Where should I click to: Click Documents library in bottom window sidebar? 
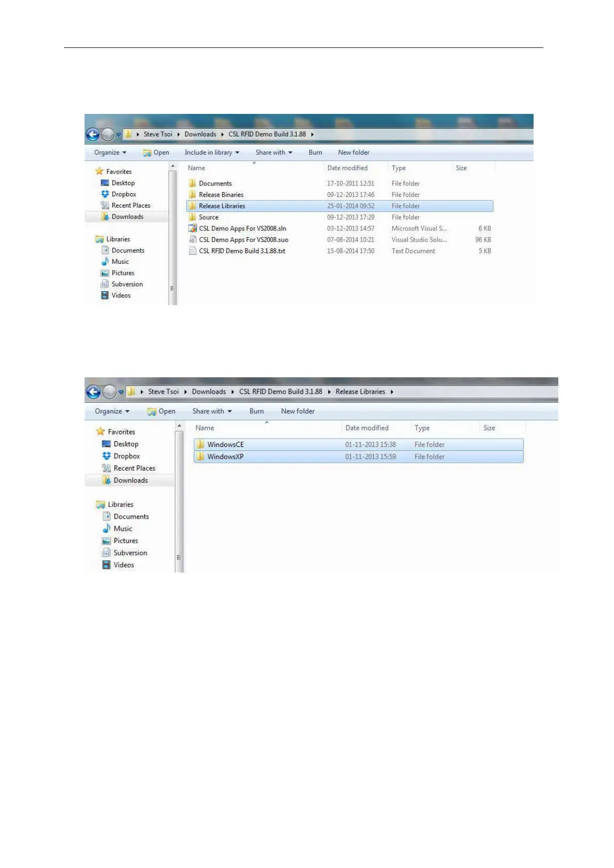[126, 517]
